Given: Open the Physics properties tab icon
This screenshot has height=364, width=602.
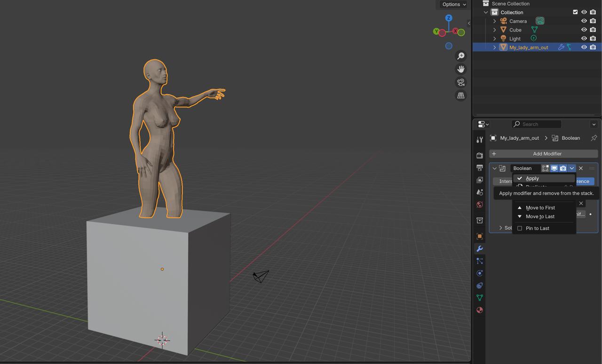Looking at the screenshot, I should [479, 273].
